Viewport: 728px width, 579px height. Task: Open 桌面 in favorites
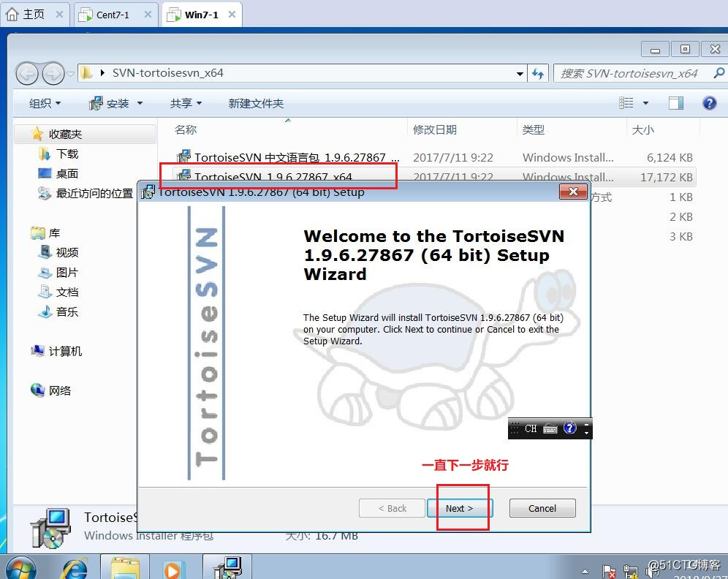(58, 174)
